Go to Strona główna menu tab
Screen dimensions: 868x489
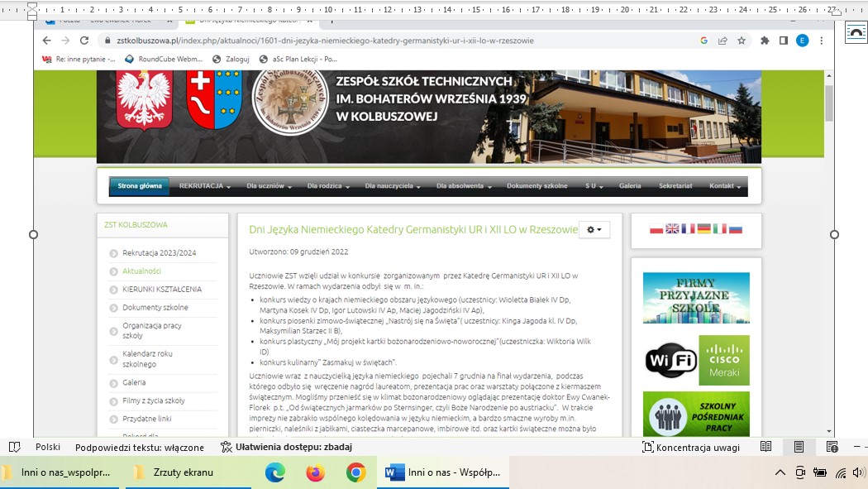[x=140, y=186]
